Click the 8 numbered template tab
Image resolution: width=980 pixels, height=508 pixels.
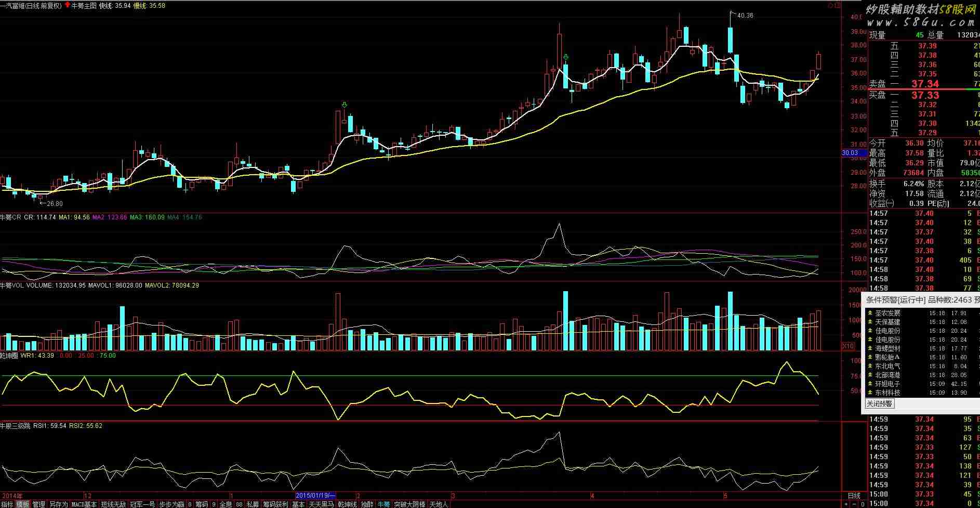tap(190, 504)
